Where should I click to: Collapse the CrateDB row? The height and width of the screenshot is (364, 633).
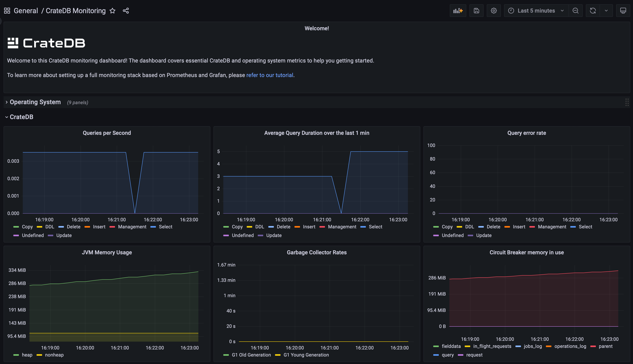click(x=21, y=117)
